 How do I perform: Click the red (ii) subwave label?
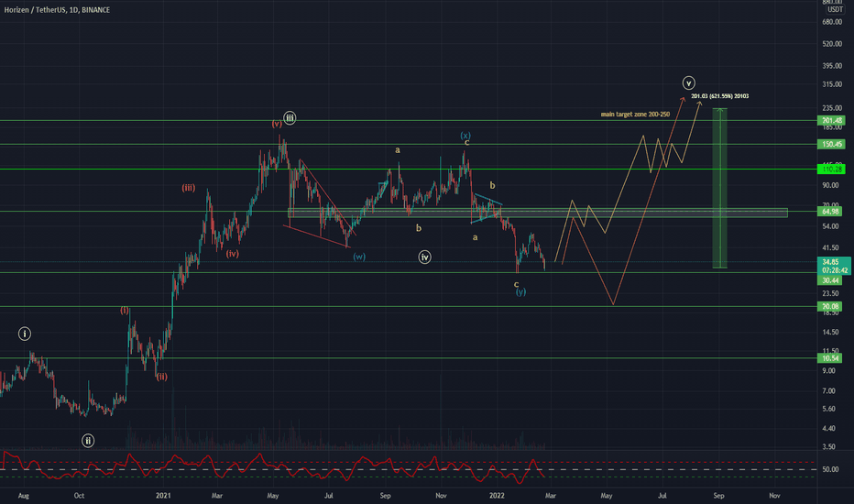(161, 377)
